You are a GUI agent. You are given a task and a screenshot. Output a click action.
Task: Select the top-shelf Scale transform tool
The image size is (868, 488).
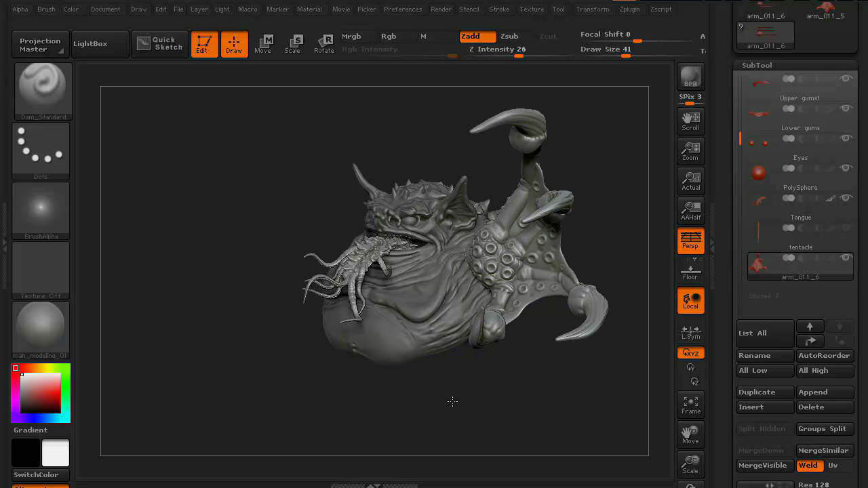(x=293, y=44)
